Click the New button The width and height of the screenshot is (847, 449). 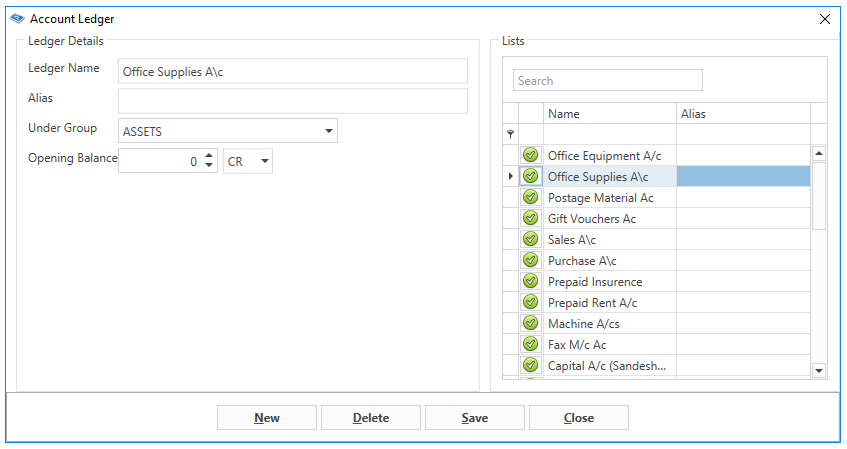click(x=267, y=418)
